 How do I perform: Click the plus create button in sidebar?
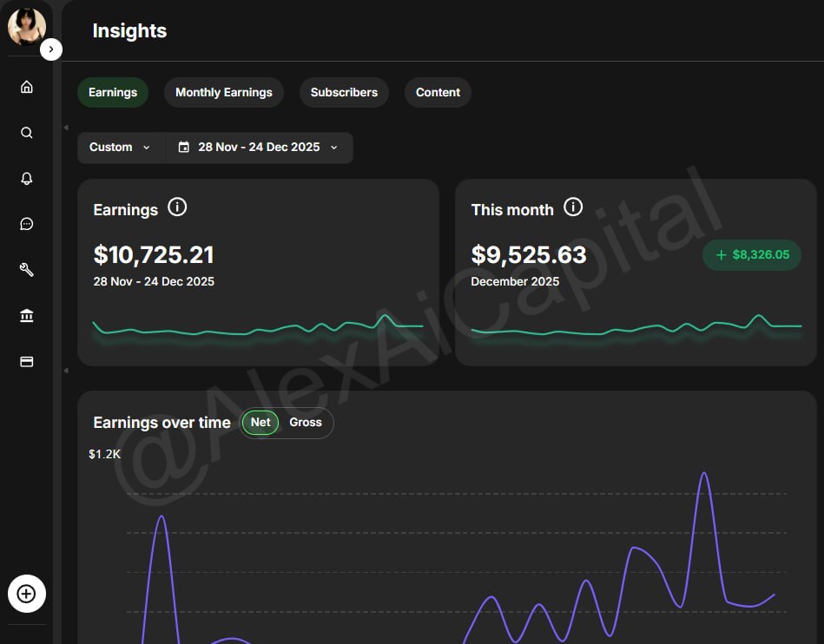pyautogui.click(x=27, y=594)
